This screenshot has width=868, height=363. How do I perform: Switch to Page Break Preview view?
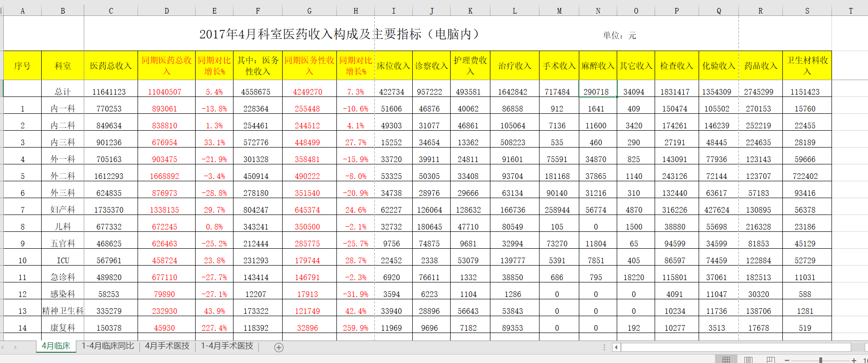[x=771, y=360]
